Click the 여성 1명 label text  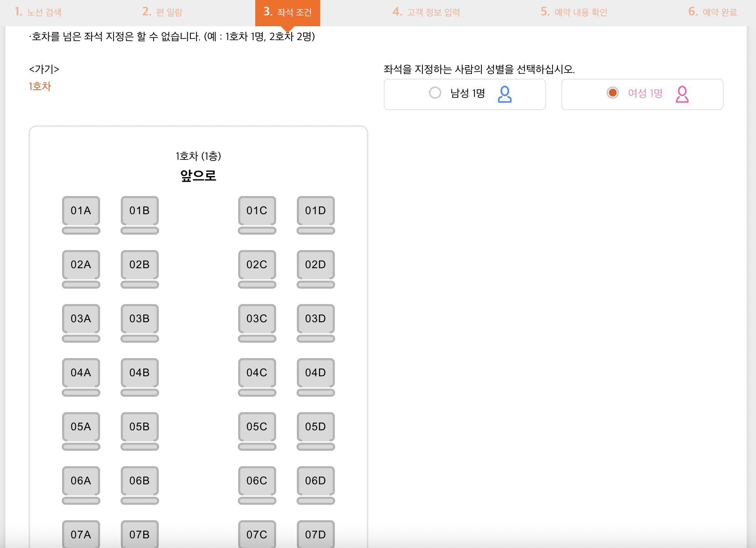(645, 93)
